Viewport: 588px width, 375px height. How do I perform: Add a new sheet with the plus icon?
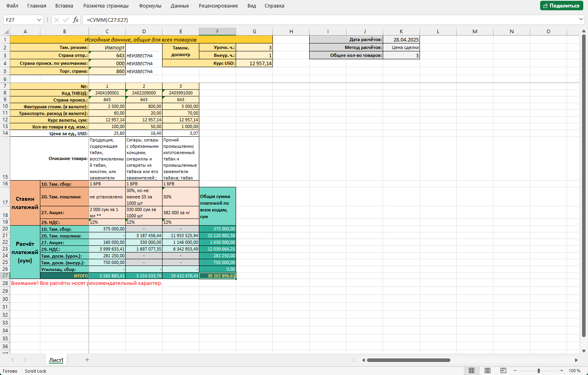pos(87,360)
